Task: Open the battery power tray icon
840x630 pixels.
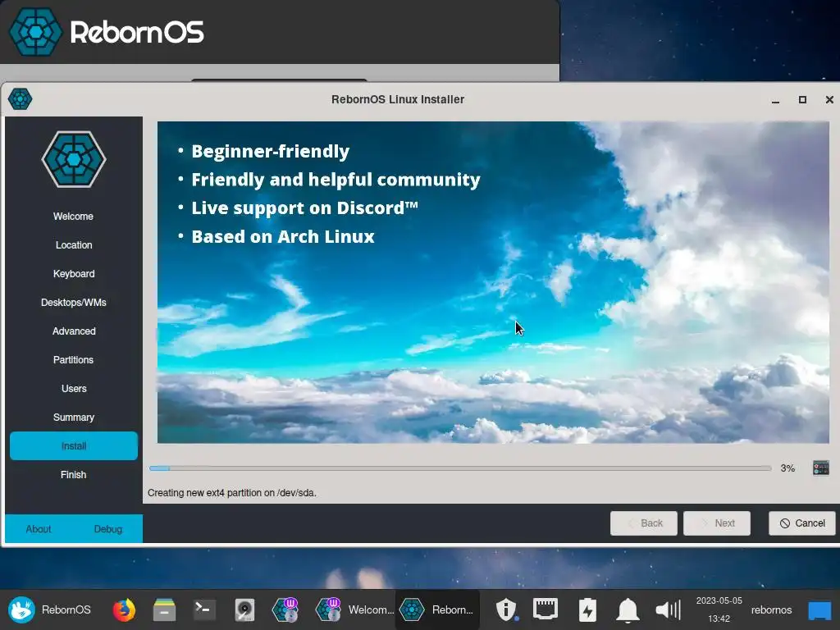Action: pos(587,609)
